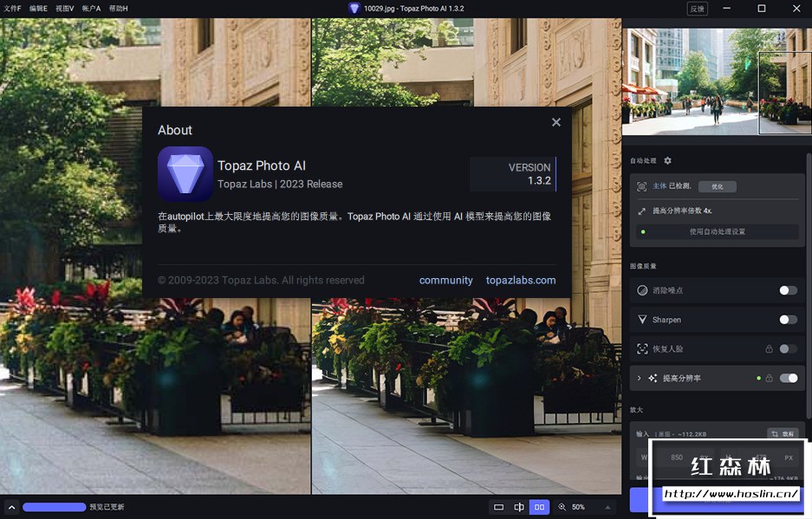The height and width of the screenshot is (519, 812).
Task: Toggle the Sharpen switch
Action: click(x=789, y=320)
